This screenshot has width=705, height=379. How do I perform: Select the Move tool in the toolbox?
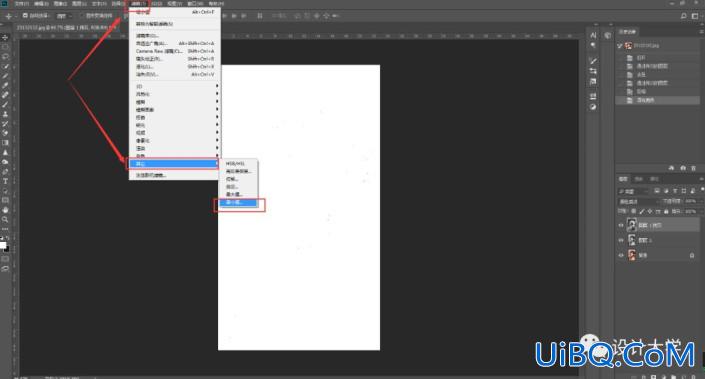click(x=5, y=37)
